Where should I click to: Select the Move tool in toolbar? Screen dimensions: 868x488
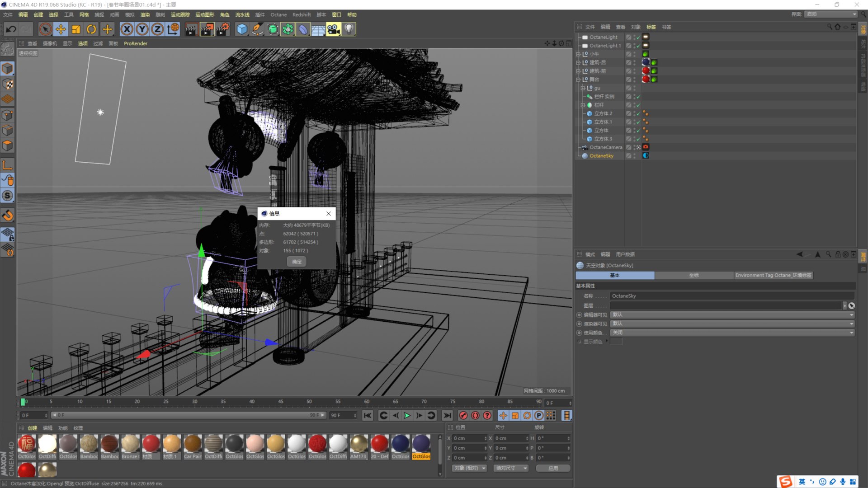[x=61, y=29]
